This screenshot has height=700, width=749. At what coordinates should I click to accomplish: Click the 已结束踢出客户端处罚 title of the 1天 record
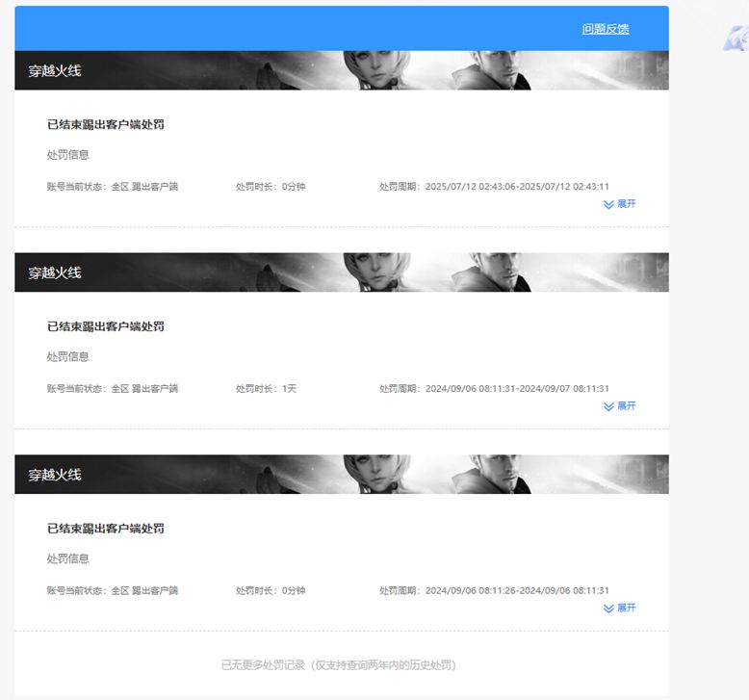click(106, 326)
